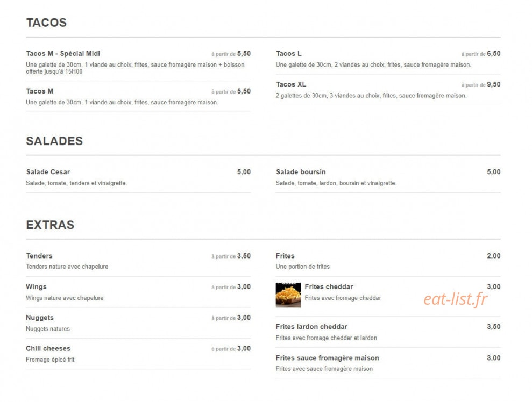
Task: Click the SALADES section heading
Action: tap(54, 141)
